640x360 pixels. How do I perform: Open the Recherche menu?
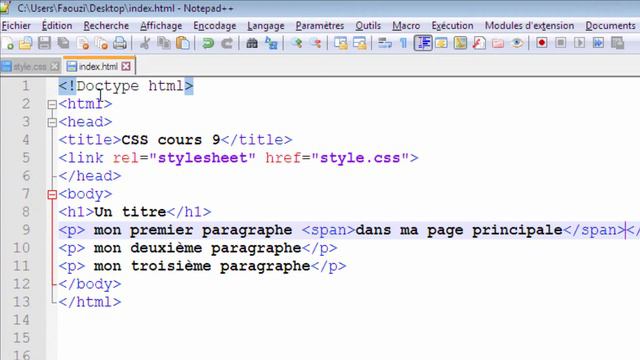click(x=106, y=26)
